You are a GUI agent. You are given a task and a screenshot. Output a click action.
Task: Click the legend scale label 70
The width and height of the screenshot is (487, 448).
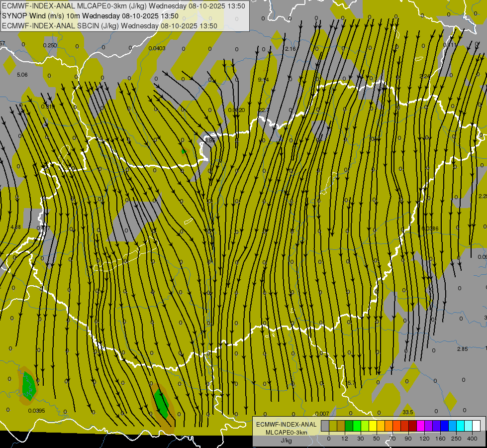pyautogui.click(x=392, y=439)
